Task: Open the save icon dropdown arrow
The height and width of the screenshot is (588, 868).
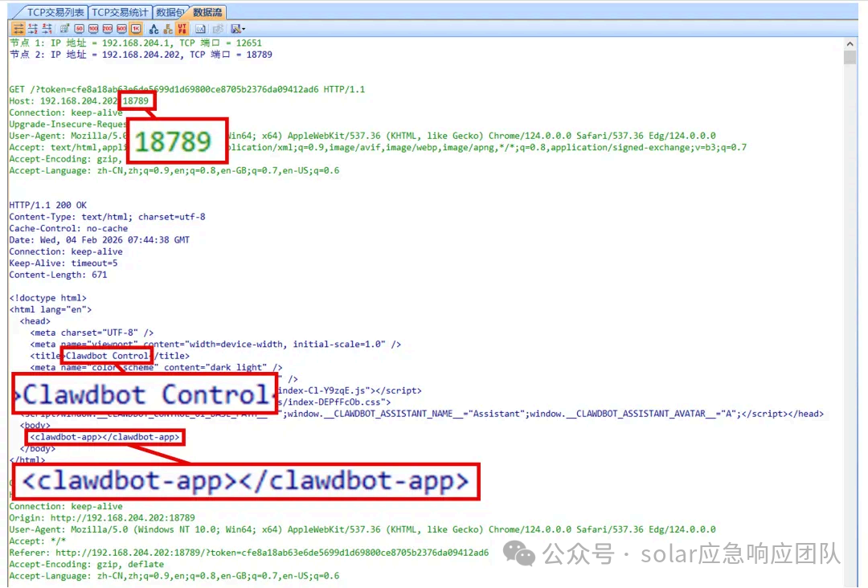Action: [x=244, y=29]
